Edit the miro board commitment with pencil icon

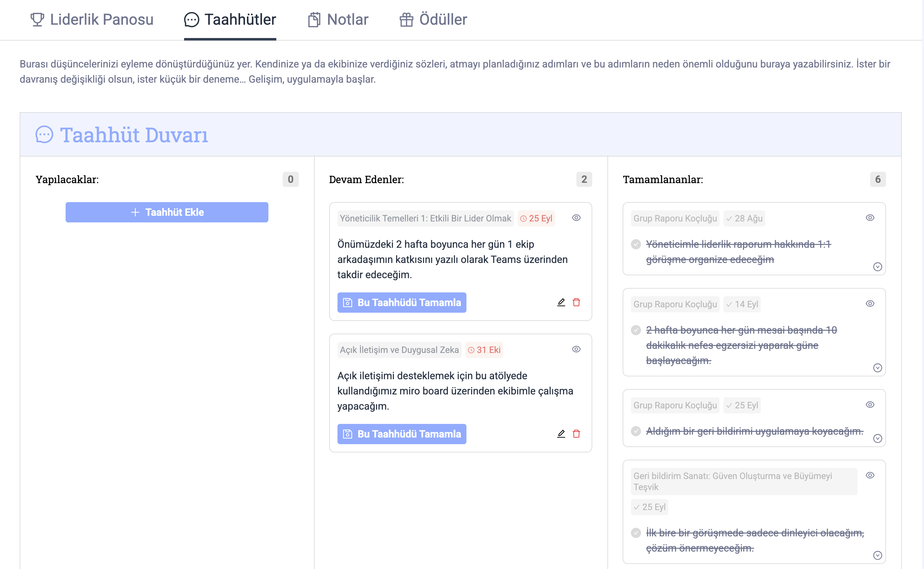561,433
